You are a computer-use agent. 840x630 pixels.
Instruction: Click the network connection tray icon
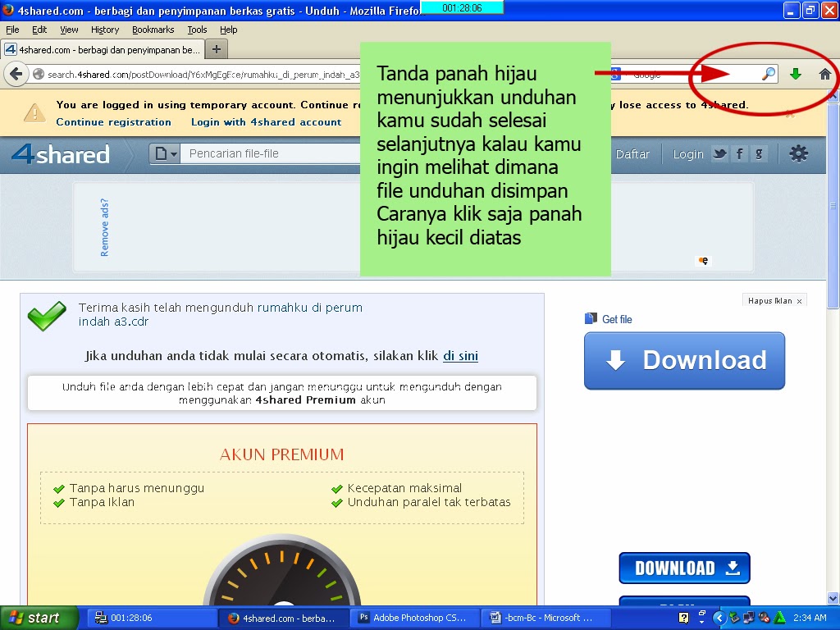click(x=750, y=618)
